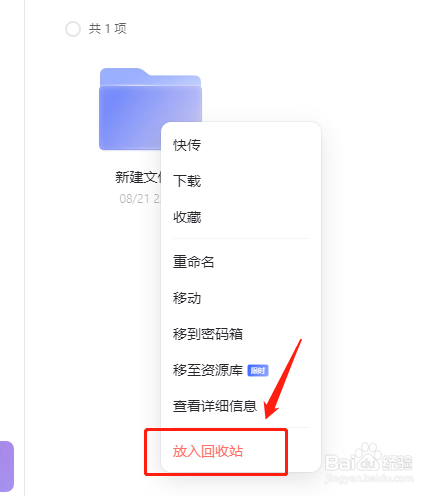Click the blue 限时 badge

(258, 370)
